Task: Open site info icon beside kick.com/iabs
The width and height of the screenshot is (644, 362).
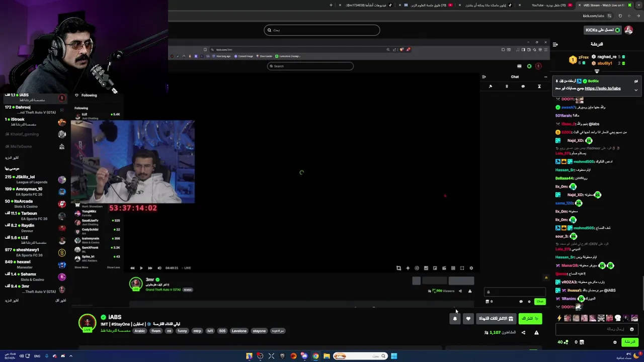Action: (609, 16)
